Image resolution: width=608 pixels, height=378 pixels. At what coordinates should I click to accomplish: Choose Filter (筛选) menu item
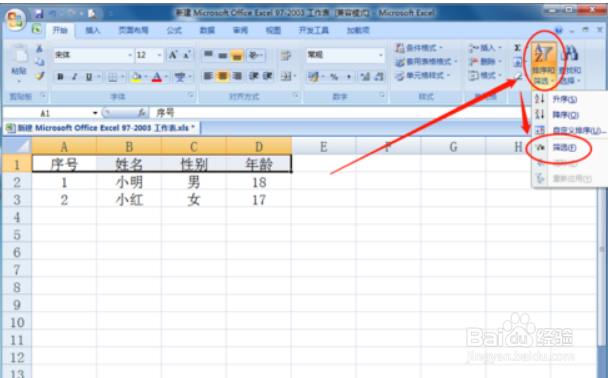[x=564, y=148]
